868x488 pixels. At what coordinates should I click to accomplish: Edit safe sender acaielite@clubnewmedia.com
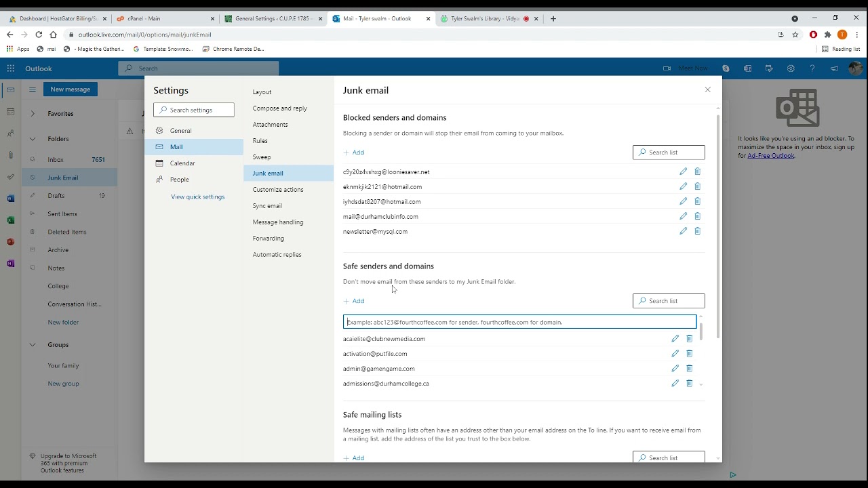pyautogui.click(x=675, y=338)
